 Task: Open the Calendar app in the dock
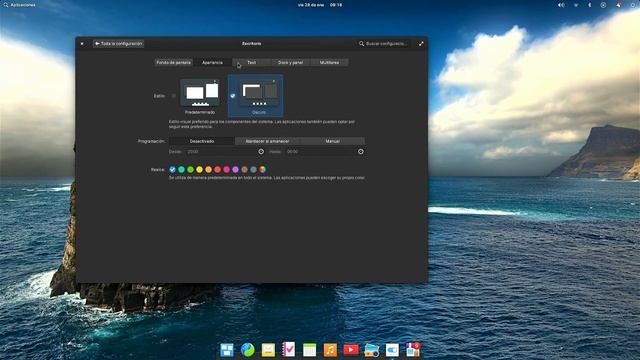coord(309,350)
